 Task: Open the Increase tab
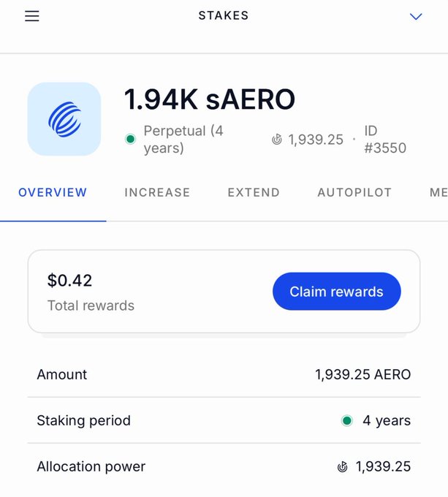point(157,192)
